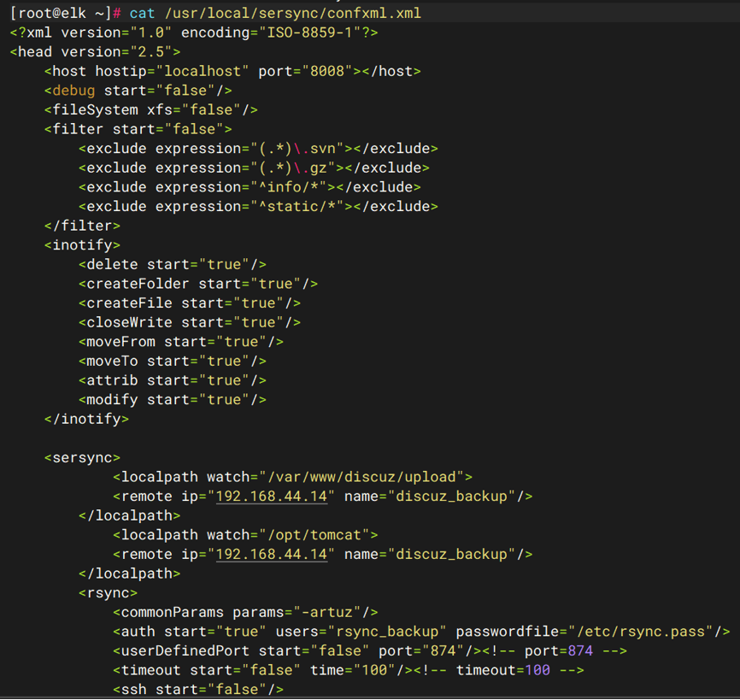Click the localpath watch="/var/www/discuz/upload" line
740x700 pixels.
[x=292, y=478]
